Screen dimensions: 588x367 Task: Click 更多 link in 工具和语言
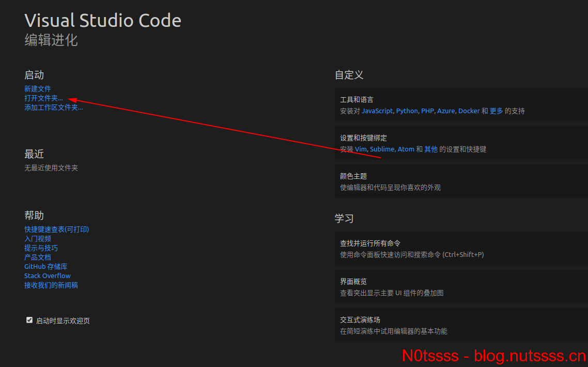[x=496, y=111]
